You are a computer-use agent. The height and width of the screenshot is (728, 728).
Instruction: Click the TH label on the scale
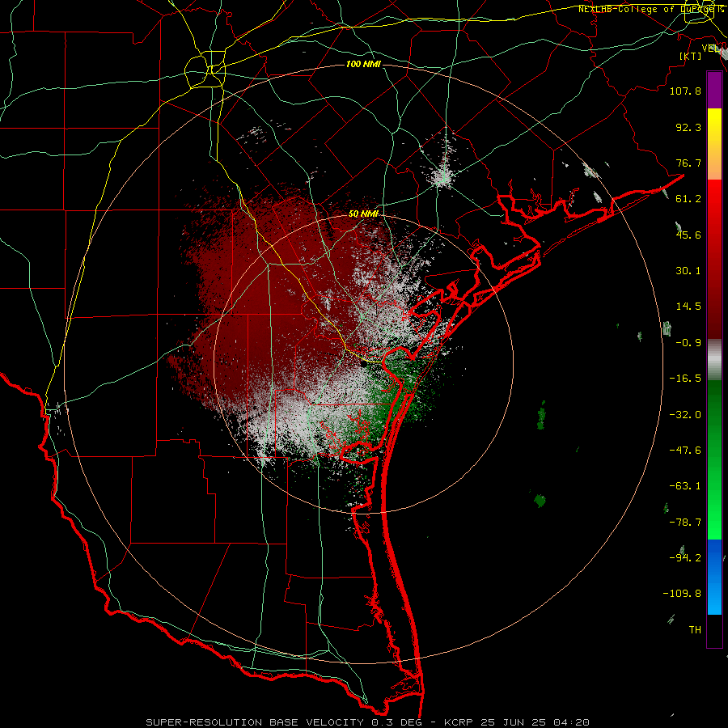pos(695,630)
